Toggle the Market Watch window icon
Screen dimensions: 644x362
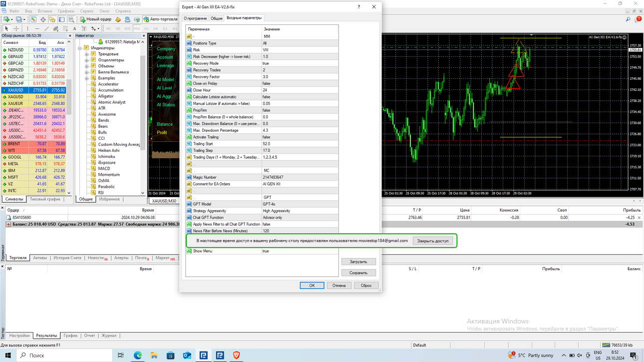pyautogui.click(x=33, y=19)
